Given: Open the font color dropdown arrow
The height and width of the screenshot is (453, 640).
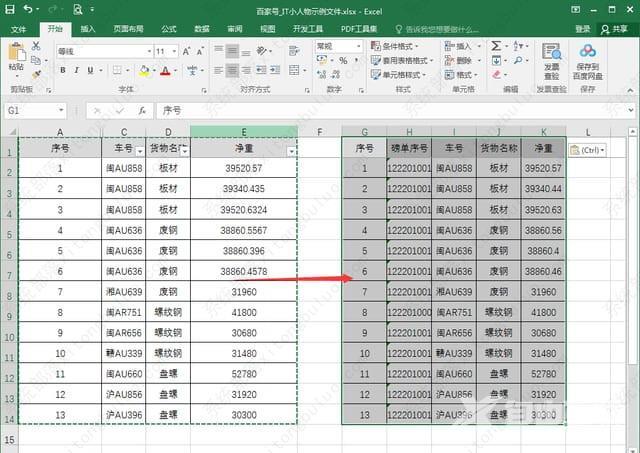Looking at the screenshot, I should point(176,71).
